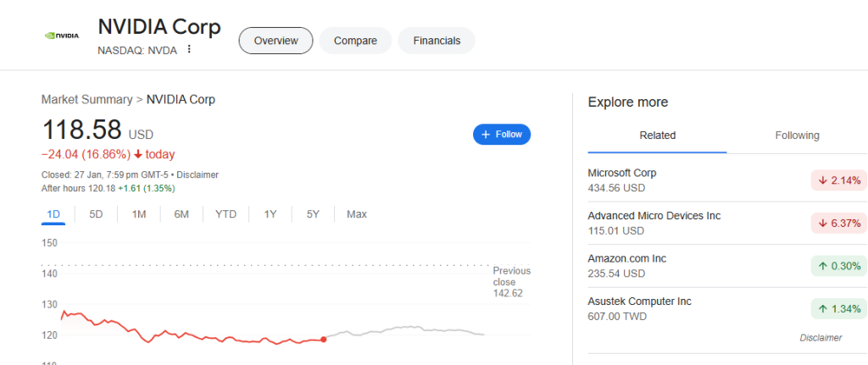Click the 118.58 USD price value

pyautogui.click(x=97, y=130)
